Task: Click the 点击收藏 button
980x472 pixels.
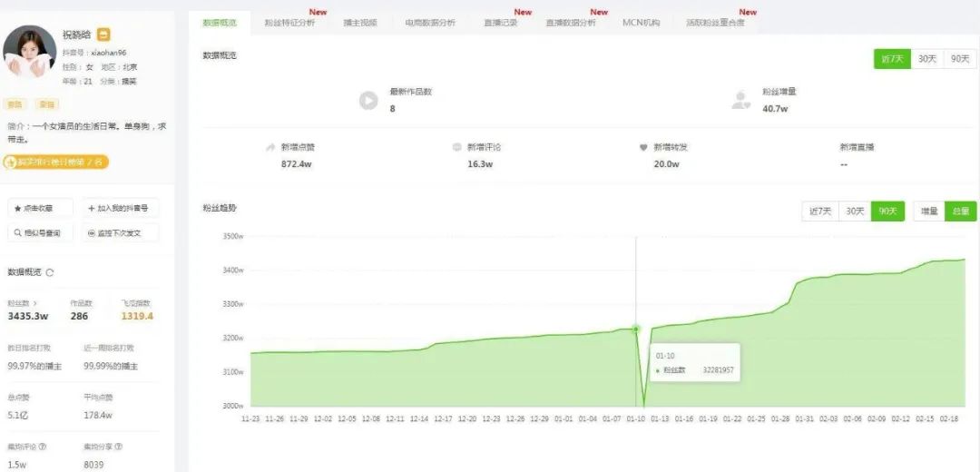Action: click(40, 208)
